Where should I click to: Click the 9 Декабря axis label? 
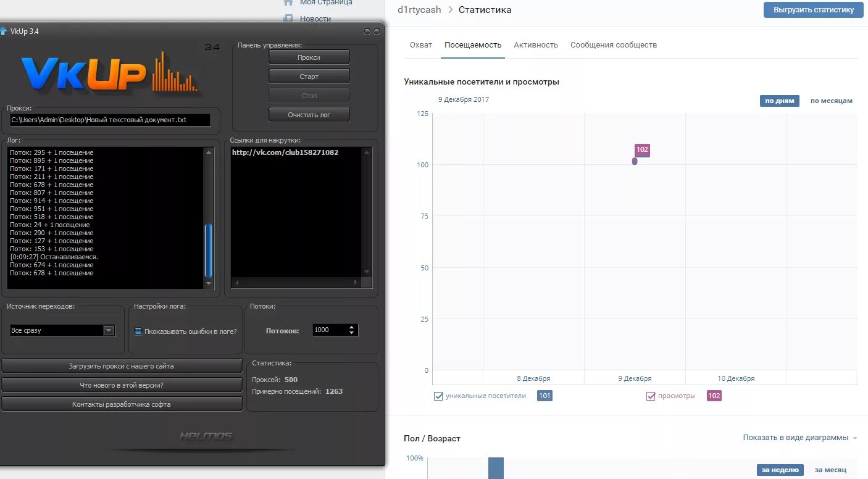pos(635,378)
